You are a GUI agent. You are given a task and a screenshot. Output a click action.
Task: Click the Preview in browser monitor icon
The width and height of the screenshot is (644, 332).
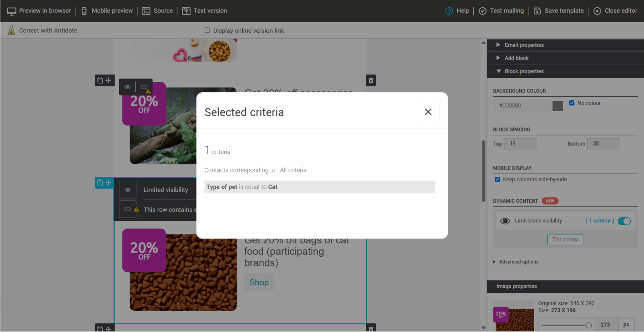12,11
